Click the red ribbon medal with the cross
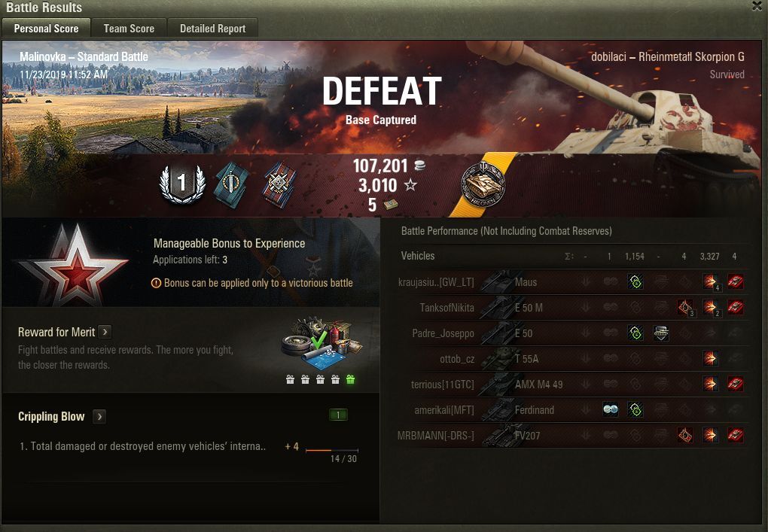 [279, 185]
